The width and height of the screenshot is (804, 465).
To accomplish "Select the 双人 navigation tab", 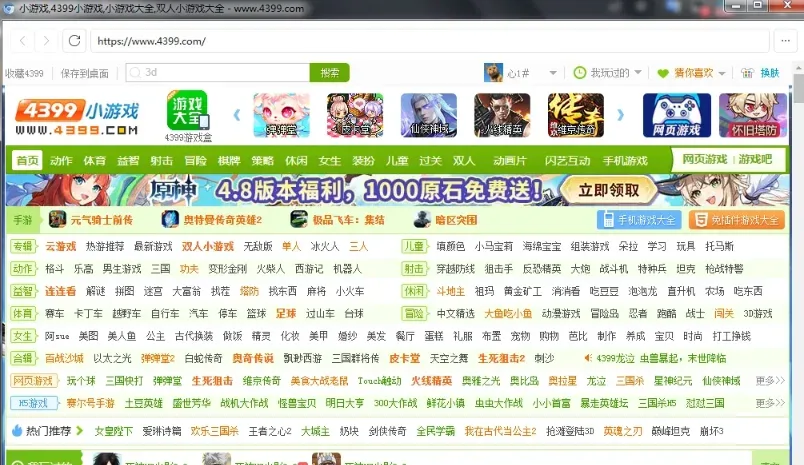I will point(464,160).
